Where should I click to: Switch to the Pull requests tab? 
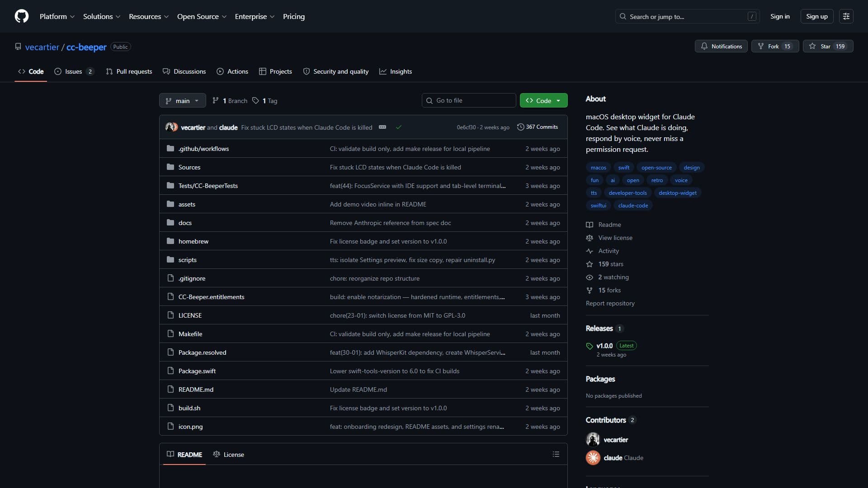tap(129, 71)
